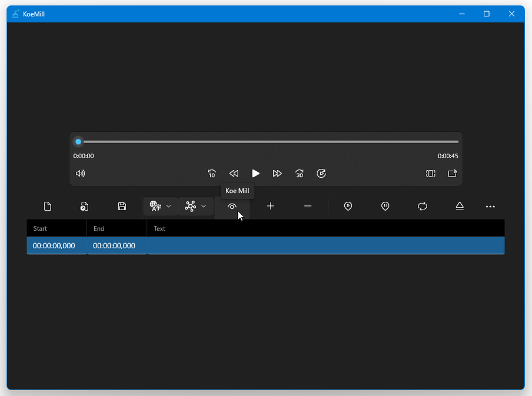532x396 pixels.
Task: Add a new subtitle row with the plus icon
Action: point(271,207)
